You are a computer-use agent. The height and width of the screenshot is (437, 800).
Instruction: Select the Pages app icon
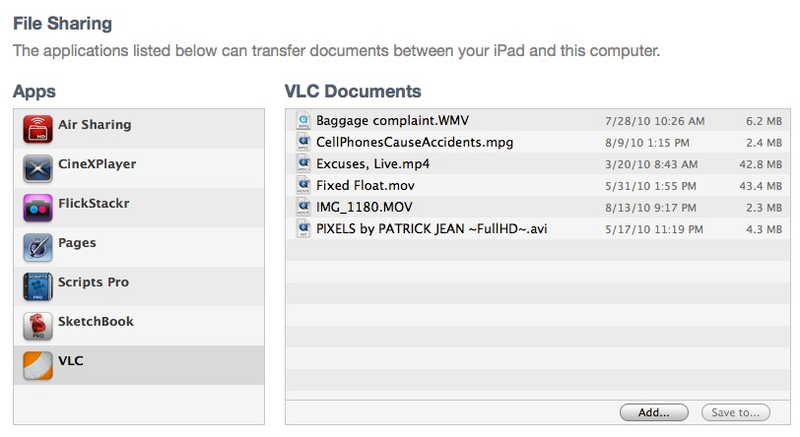(38, 247)
